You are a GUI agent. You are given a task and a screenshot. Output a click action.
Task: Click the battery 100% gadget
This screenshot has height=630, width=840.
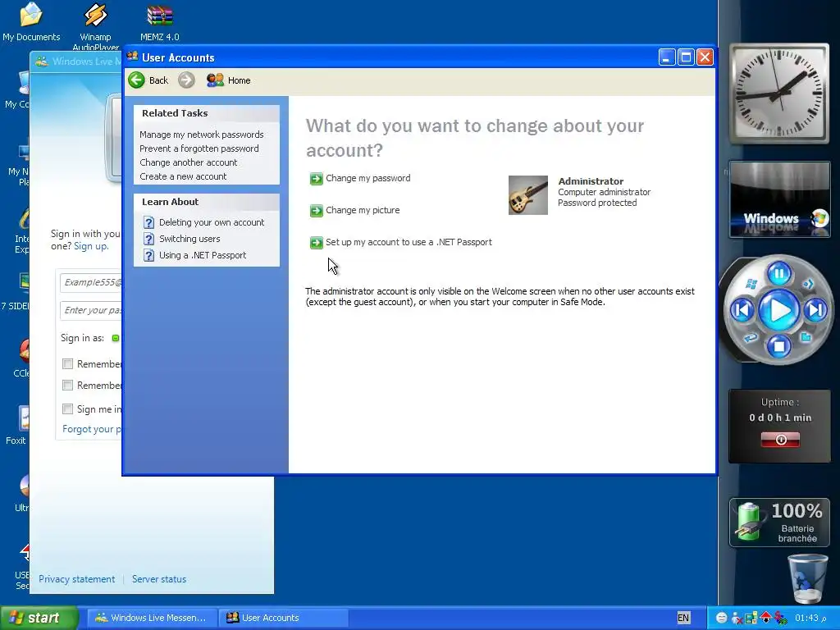coord(779,523)
